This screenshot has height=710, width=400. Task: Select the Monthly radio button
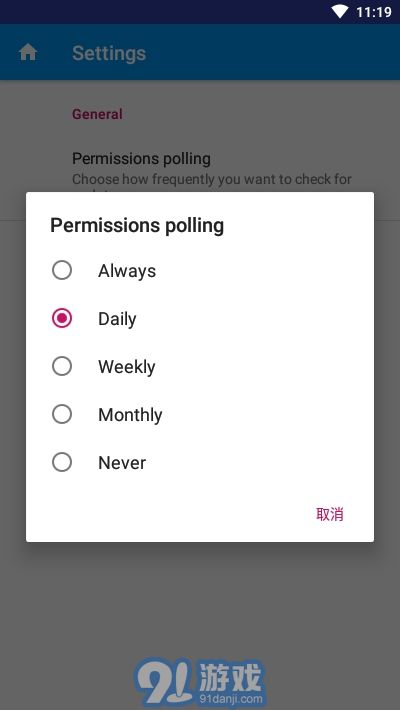(x=62, y=414)
